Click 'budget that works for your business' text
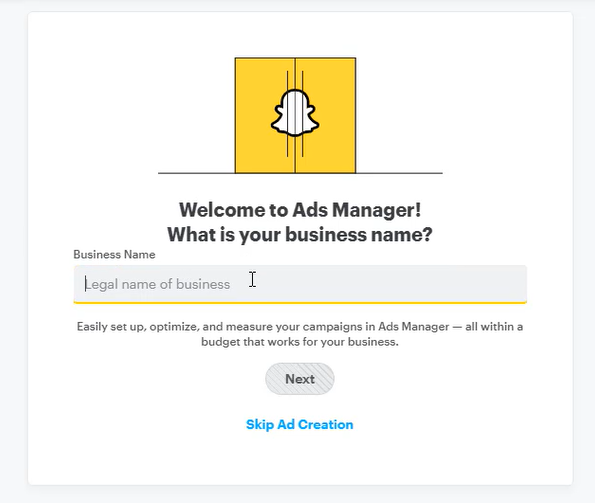 tap(300, 342)
